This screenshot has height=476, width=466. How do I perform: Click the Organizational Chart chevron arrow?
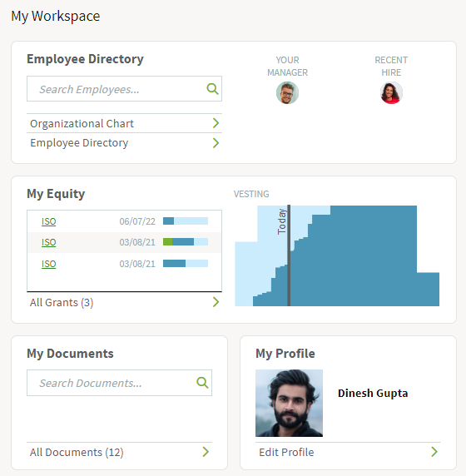(216, 123)
